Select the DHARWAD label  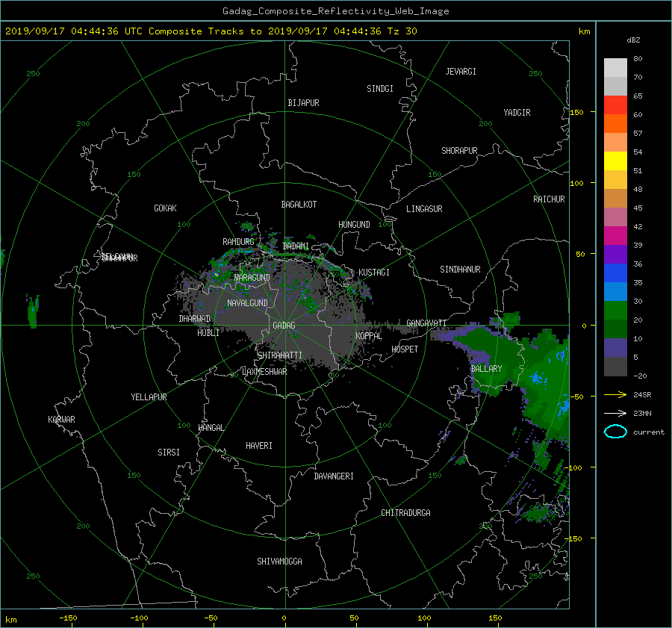pos(194,319)
